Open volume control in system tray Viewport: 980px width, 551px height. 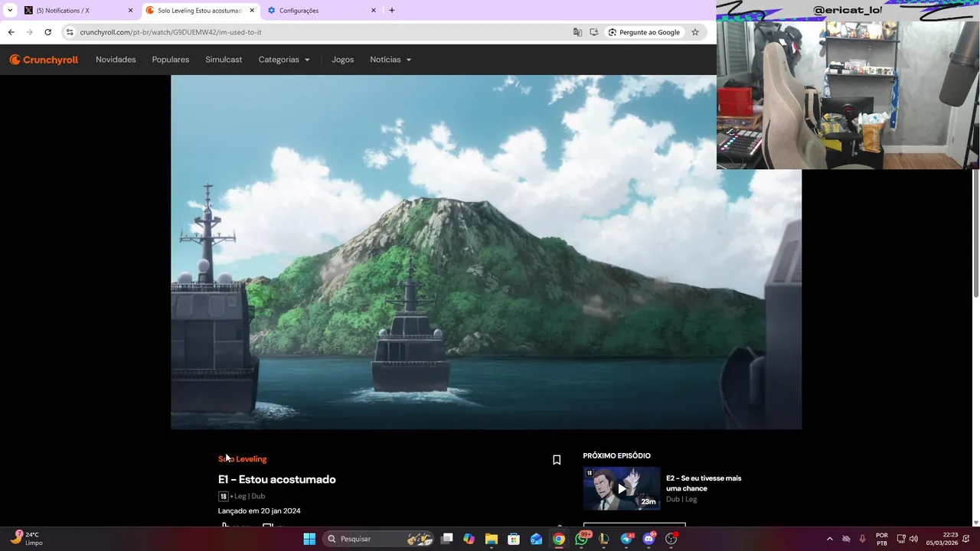(x=913, y=539)
